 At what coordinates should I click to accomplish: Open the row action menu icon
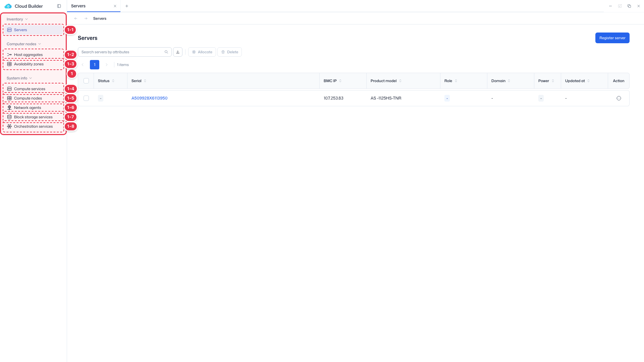(x=619, y=98)
